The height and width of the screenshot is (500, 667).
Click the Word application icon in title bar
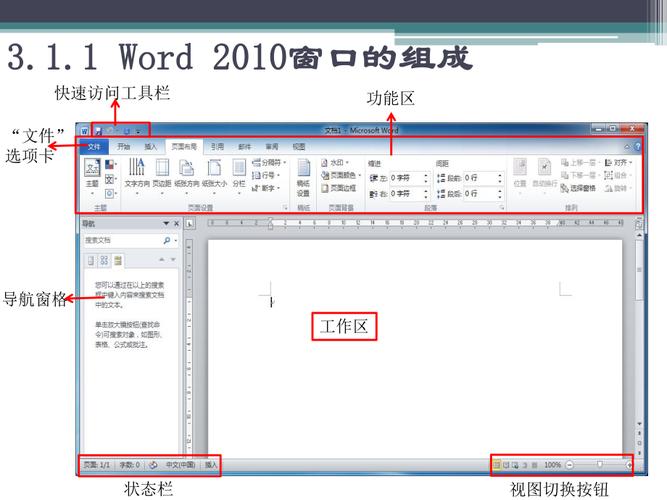(84, 131)
